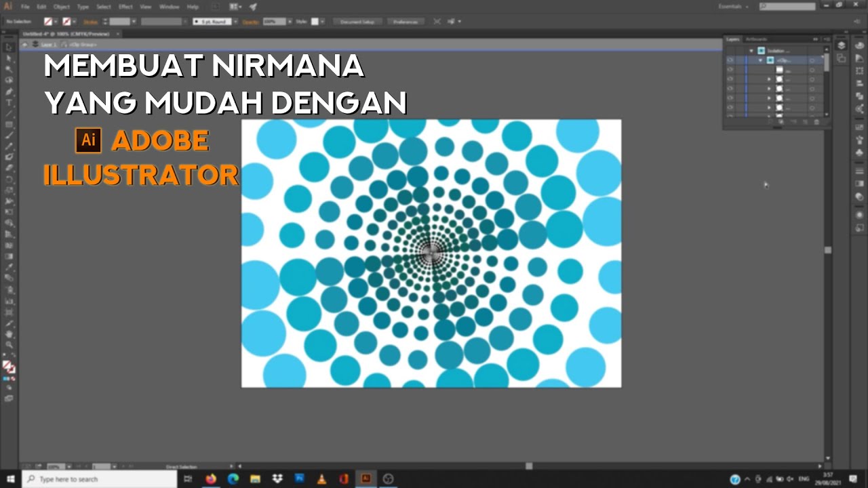Screen dimensions: 868x488
Task: Collapse the Isolation layer disclosure triangle
Action: [x=751, y=51]
